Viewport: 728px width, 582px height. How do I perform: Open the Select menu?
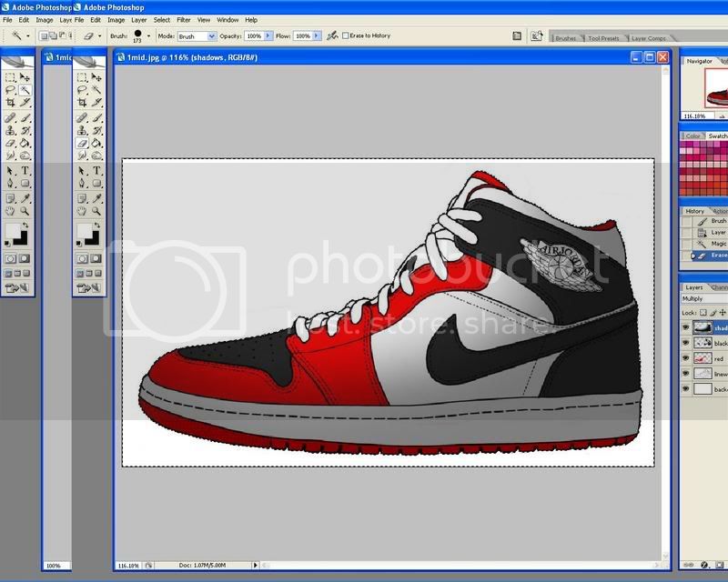pos(162,20)
